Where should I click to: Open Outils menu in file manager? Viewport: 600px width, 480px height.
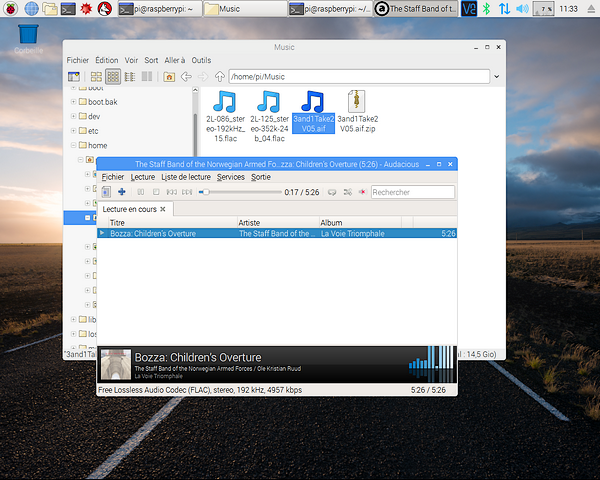(201, 60)
